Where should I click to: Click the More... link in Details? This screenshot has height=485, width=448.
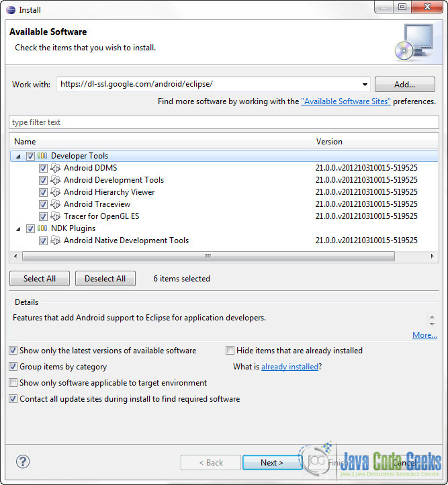[424, 335]
